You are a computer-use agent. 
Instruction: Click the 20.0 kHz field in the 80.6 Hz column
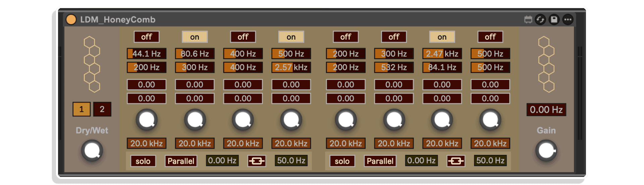pyautogui.click(x=195, y=144)
